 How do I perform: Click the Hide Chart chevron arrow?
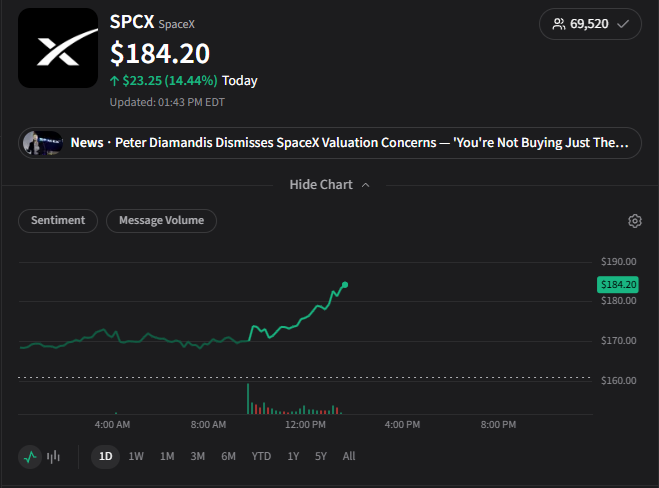tap(366, 185)
